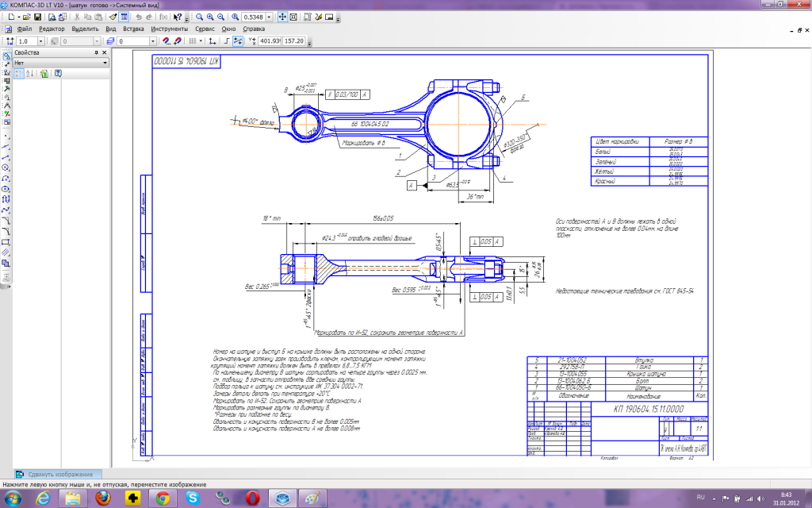Click the copy properties brush icon

tap(113, 17)
